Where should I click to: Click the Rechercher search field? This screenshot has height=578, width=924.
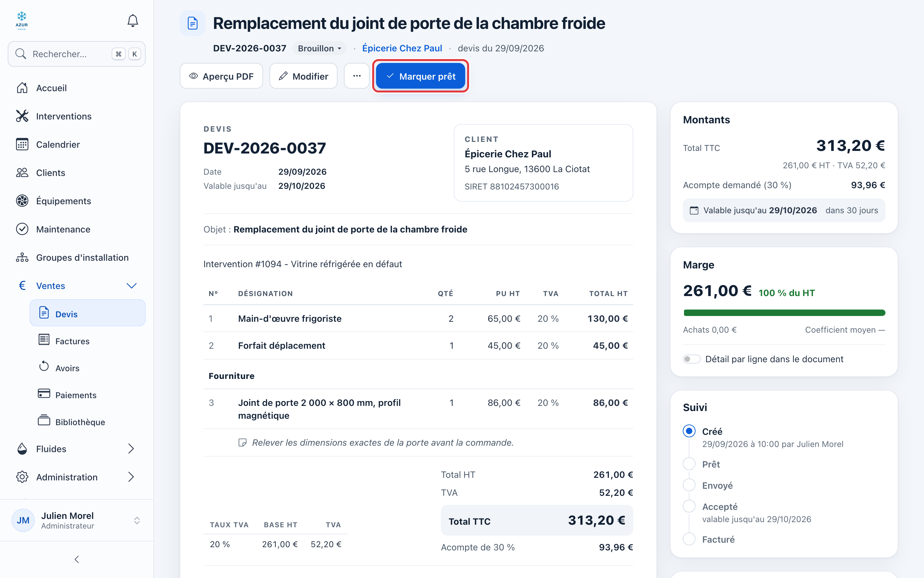pyautogui.click(x=77, y=54)
